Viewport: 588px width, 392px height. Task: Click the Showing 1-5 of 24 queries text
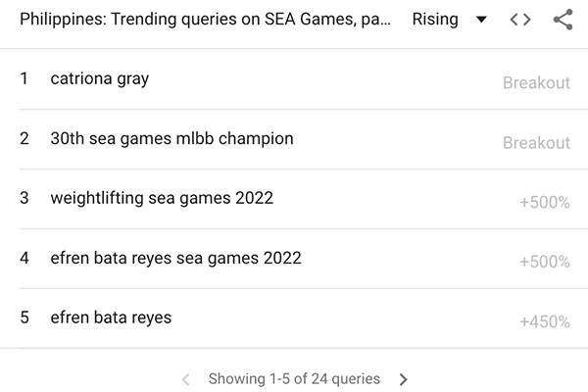(294, 379)
